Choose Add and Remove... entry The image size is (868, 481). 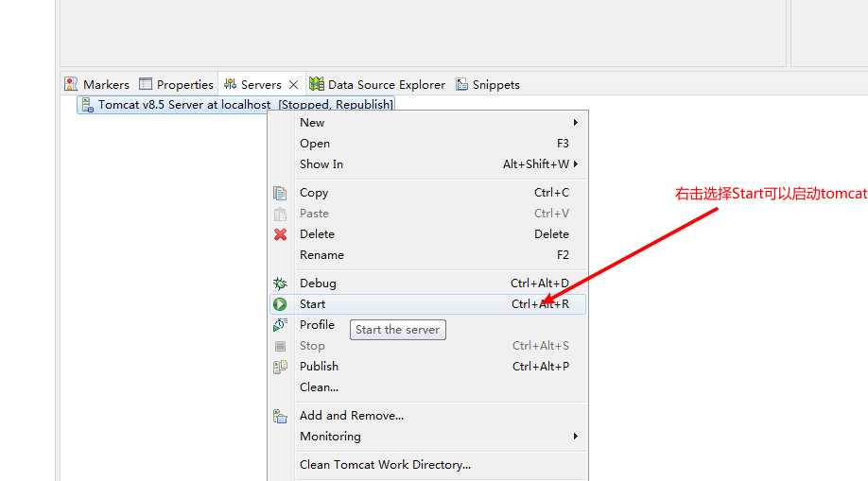point(427,415)
